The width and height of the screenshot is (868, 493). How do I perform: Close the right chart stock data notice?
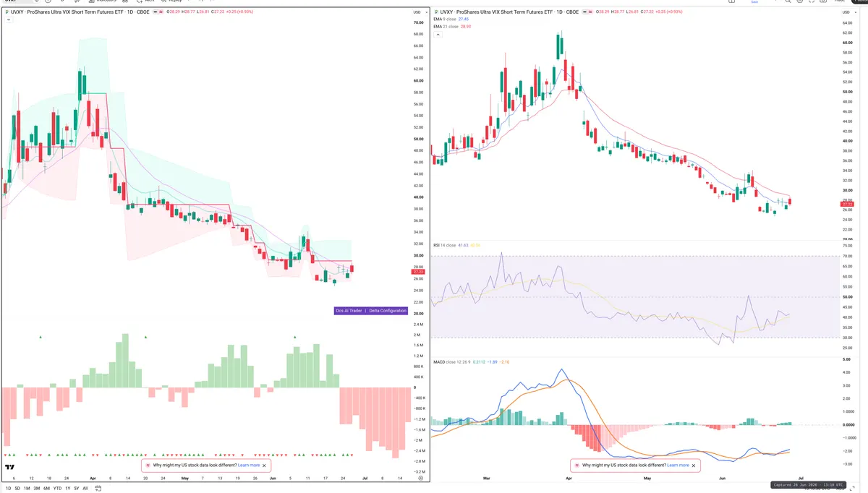694,466
